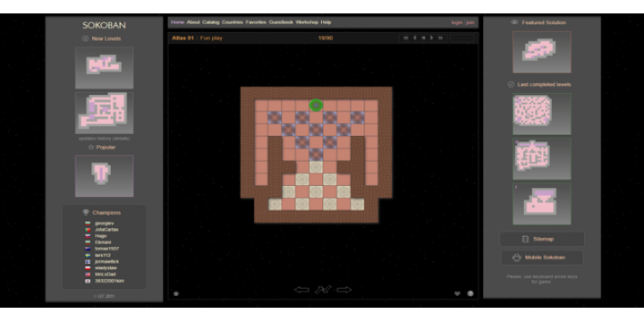Click the star icon in game corner

(176, 293)
